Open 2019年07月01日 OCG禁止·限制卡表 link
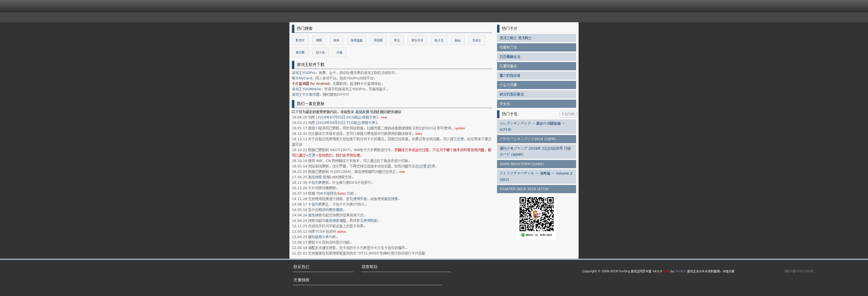This screenshot has height=296, width=868. pos(347,117)
